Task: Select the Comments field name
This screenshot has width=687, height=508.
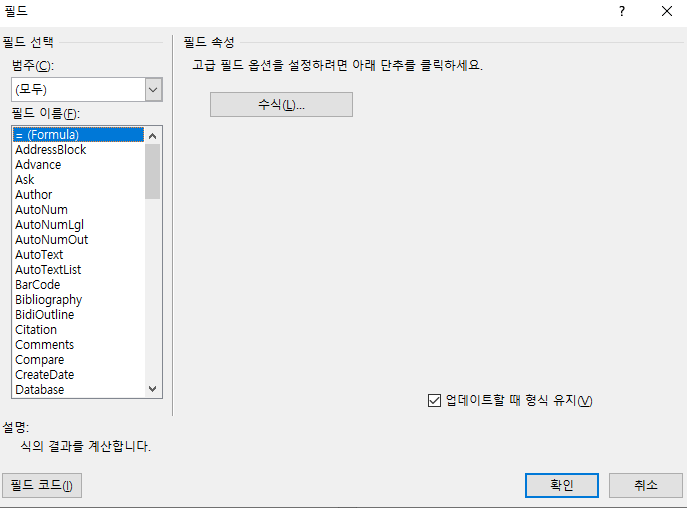Action: pos(44,345)
